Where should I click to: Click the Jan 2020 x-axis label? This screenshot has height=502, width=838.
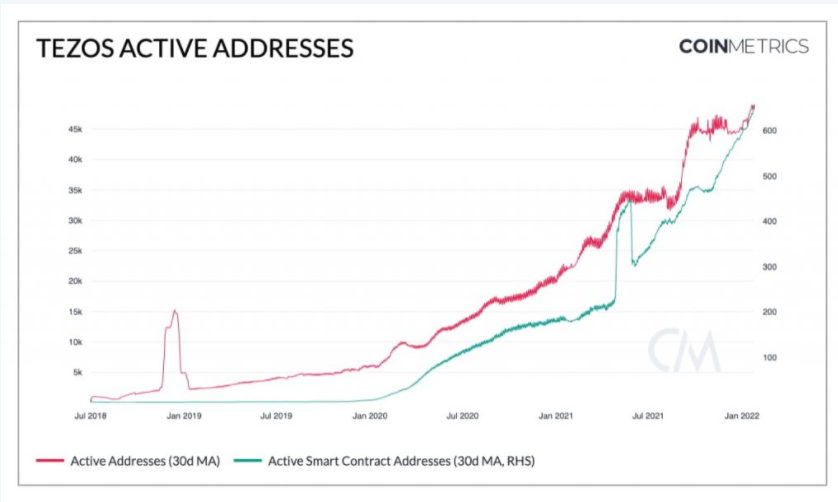(370, 416)
